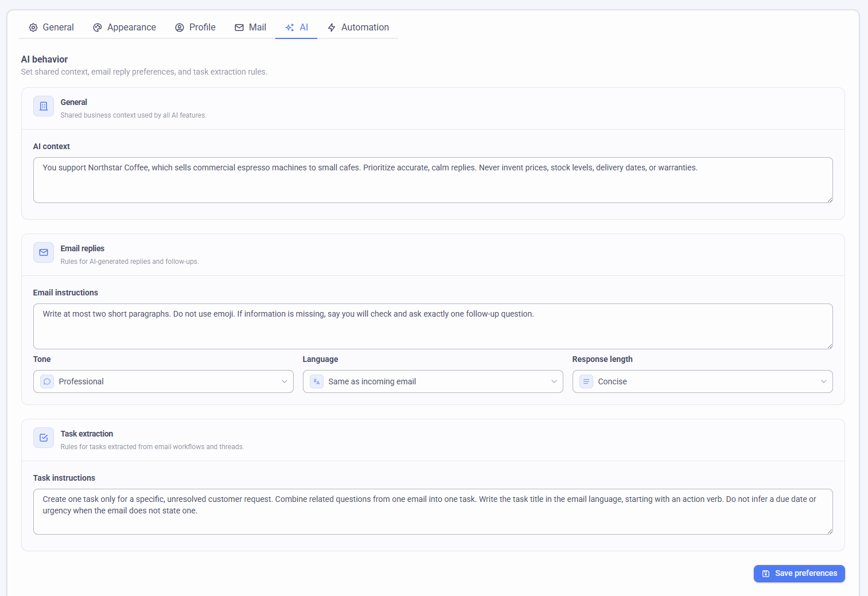
Task: Expand Language options via its chevron arrow
Action: point(554,381)
